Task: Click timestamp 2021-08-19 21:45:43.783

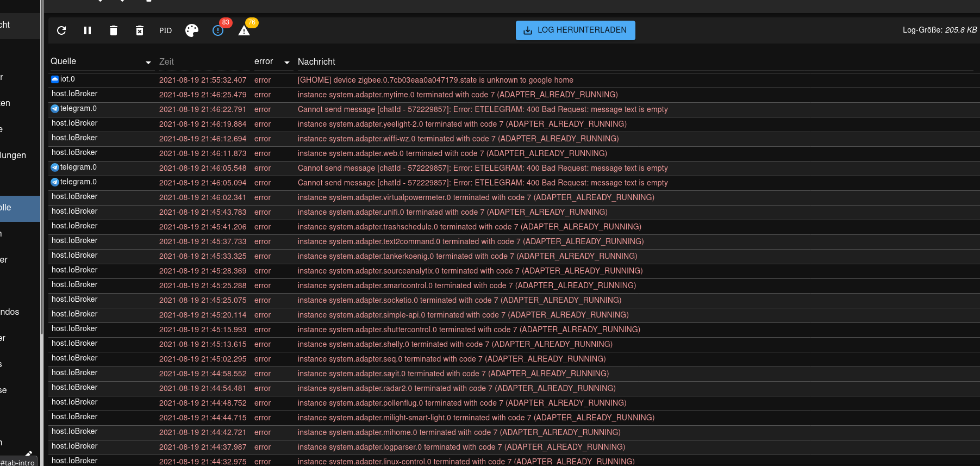Action: pos(203,212)
